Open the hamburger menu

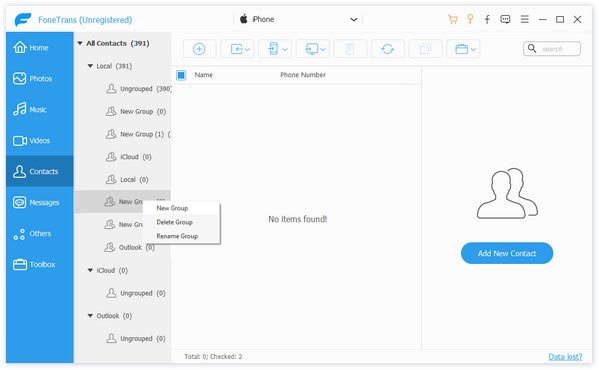point(525,19)
